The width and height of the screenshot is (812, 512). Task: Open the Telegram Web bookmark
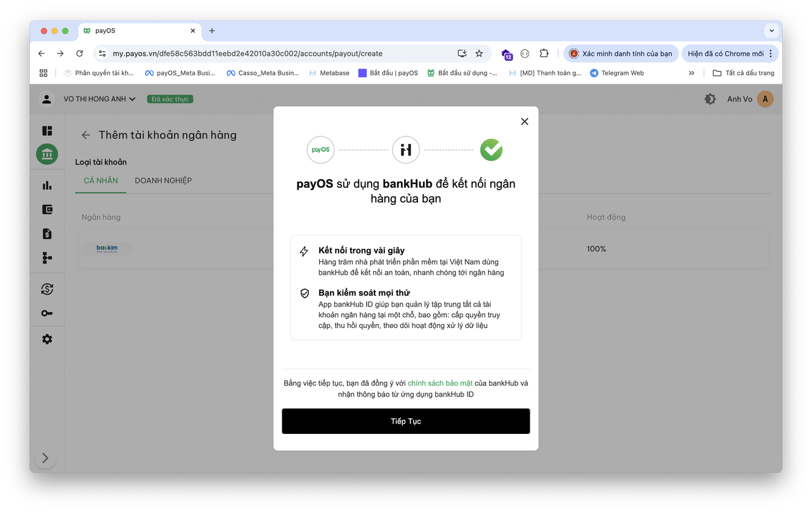617,73
